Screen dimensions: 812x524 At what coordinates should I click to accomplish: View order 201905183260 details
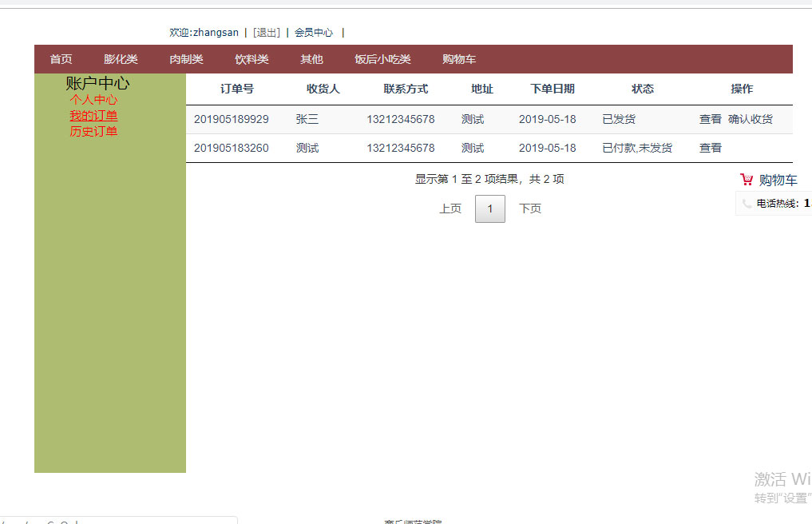click(x=710, y=148)
